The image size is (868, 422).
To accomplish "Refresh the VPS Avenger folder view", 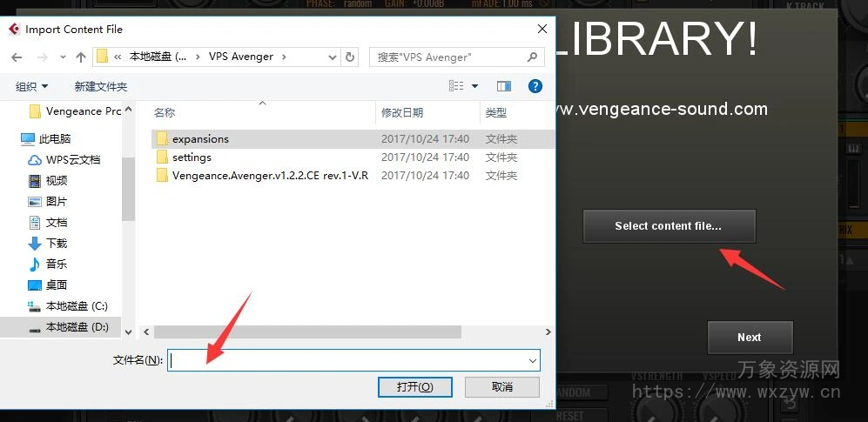I will pos(350,57).
